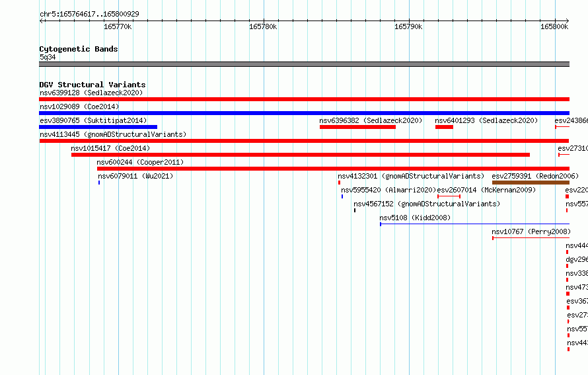Open nsv6401293 (Sedlazeck2020) label
This screenshot has width=588, height=375.
pyautogui.click(x=486, y=120)
